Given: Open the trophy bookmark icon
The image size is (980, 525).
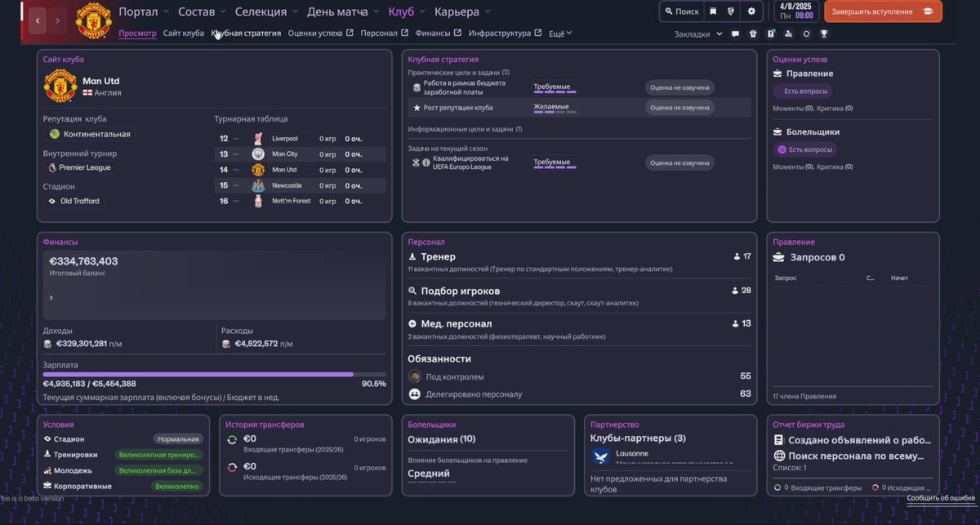Looking at the screenshot, I should pos(824,34).
